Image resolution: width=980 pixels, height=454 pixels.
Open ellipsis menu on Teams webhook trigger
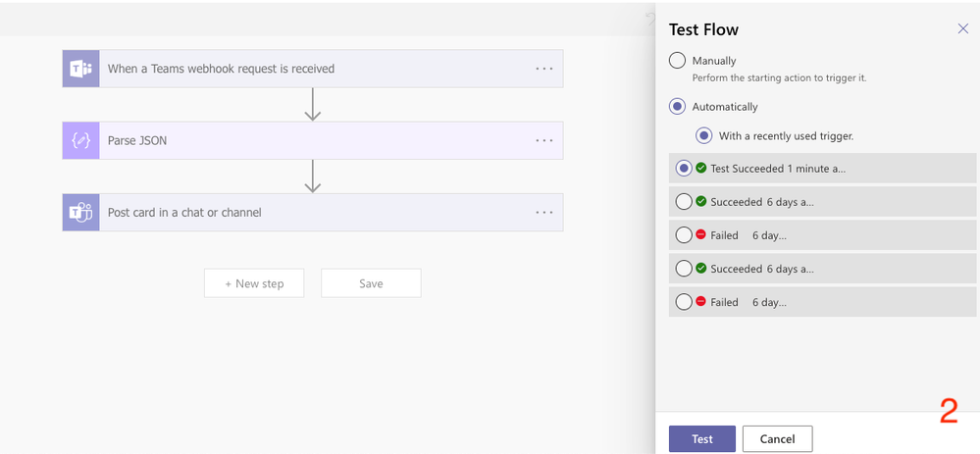544,69
